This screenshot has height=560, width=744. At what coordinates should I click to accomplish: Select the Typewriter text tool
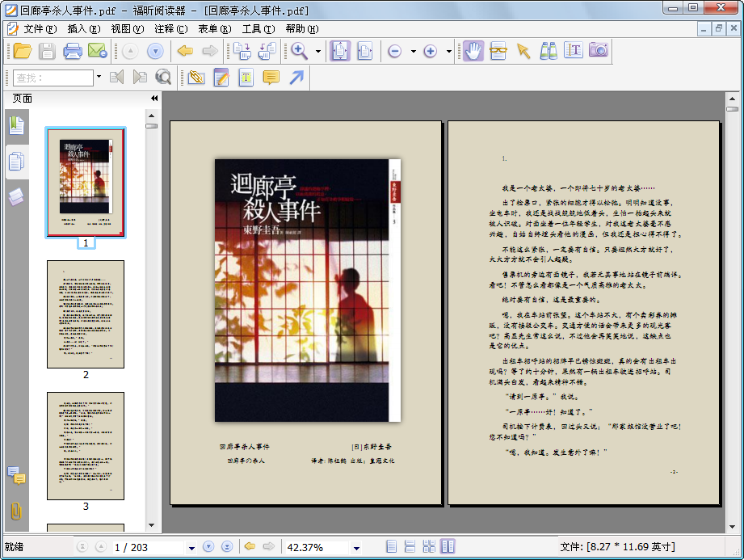(246, 78)
